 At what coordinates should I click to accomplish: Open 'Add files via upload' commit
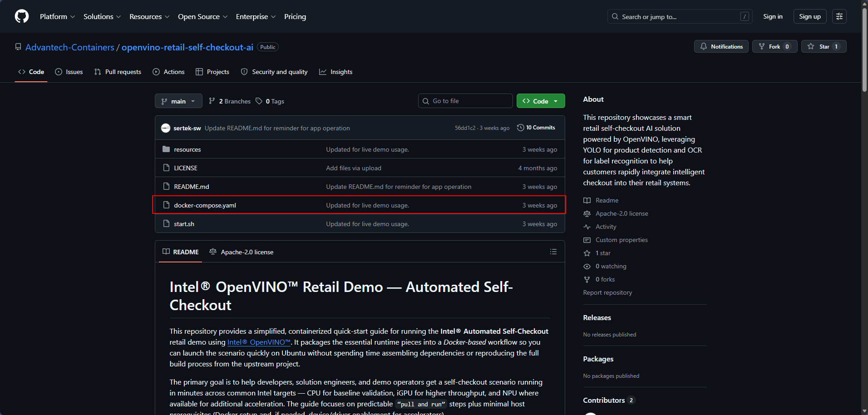(354, 168)
